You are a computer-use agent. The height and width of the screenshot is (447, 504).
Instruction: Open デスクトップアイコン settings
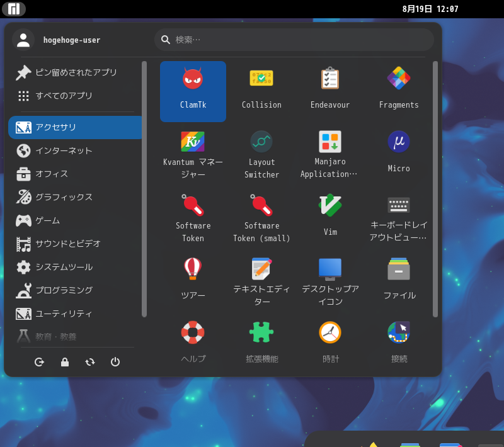tap(330, 282)
